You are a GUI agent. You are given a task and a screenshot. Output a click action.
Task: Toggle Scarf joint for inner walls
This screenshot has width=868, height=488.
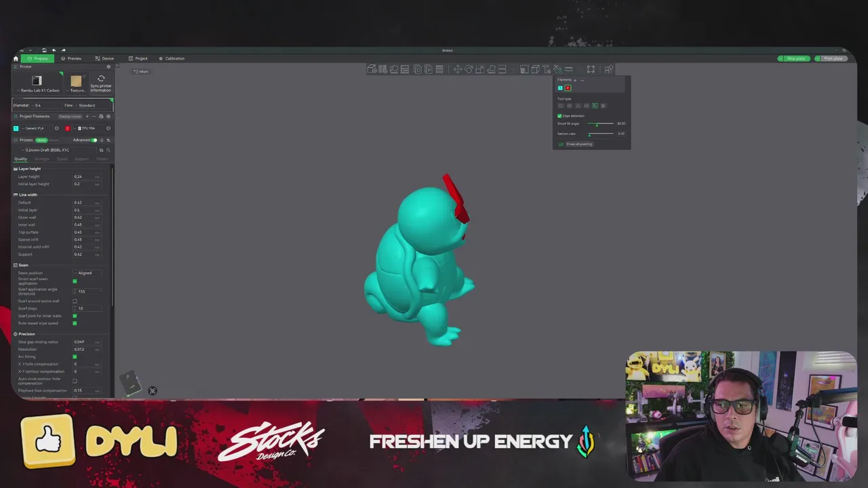click(x=75, y=316)
